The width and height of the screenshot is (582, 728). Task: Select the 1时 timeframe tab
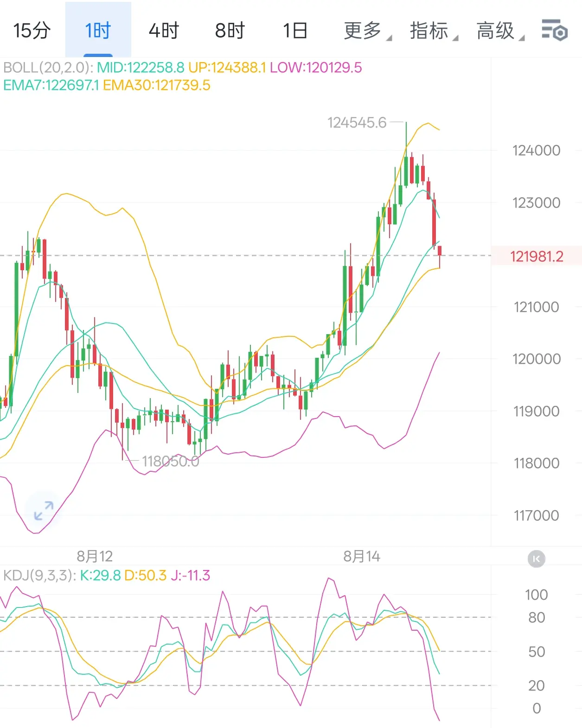(98, 31)
